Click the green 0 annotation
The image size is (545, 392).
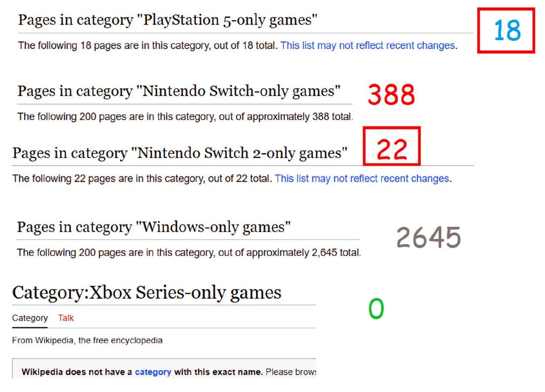tap(376, 309)
